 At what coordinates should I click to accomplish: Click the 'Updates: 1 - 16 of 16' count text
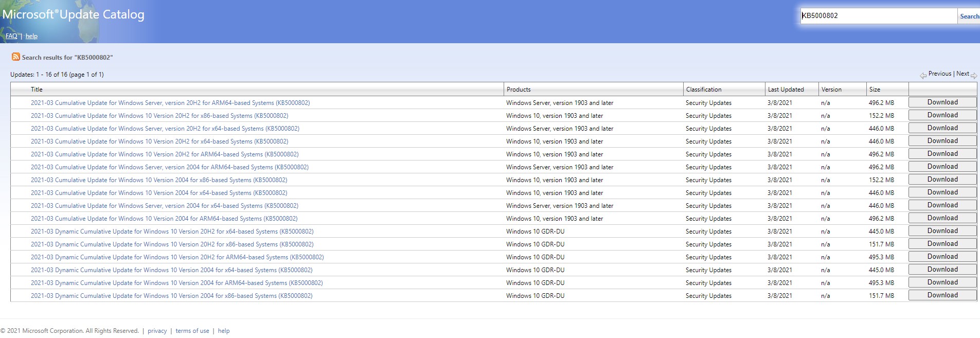point(57,75)
